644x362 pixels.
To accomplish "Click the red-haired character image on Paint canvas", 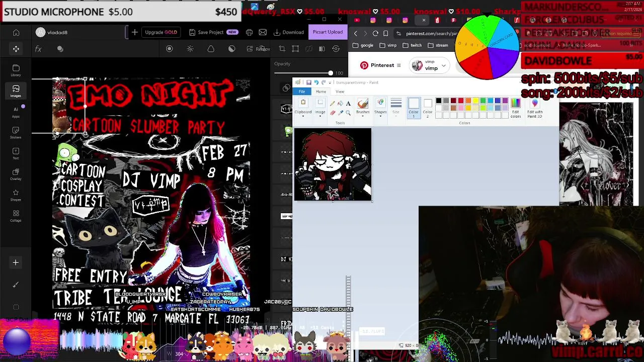I will 333,164.
